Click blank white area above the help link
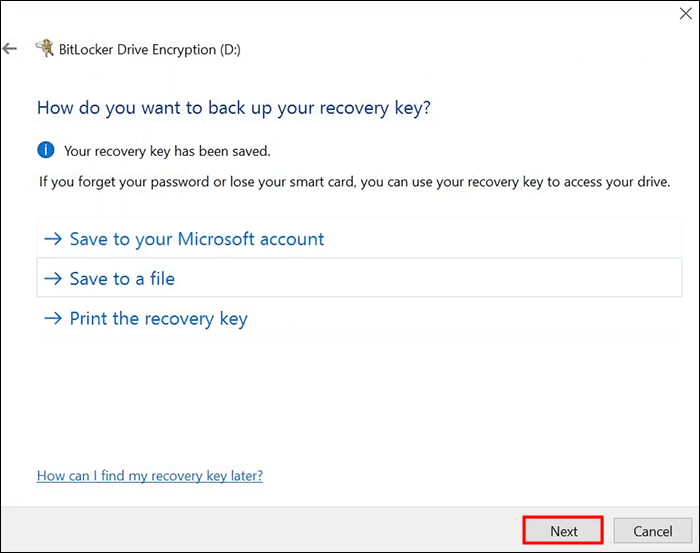The width and height of the screenshot is (700, 553). [350, 400]
